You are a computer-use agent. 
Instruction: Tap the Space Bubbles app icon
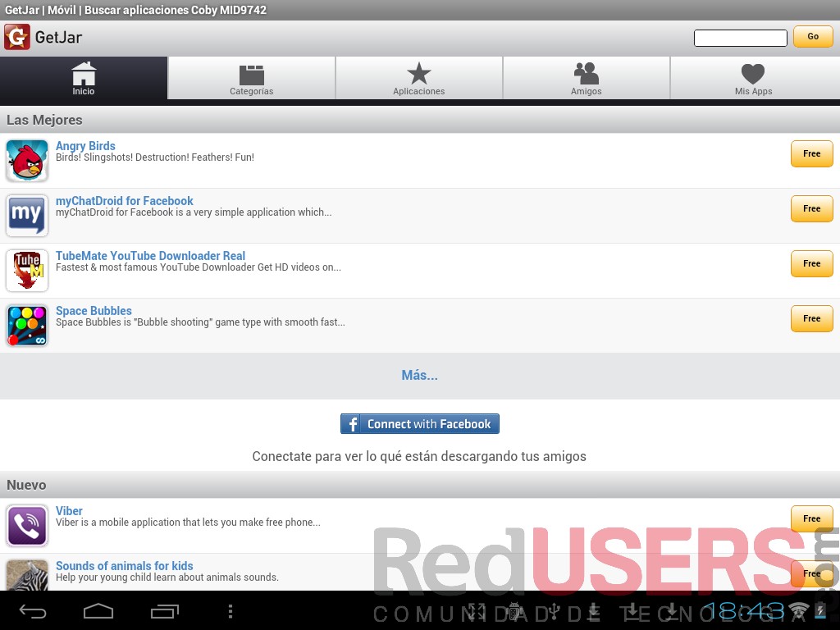tap(27, 326)
